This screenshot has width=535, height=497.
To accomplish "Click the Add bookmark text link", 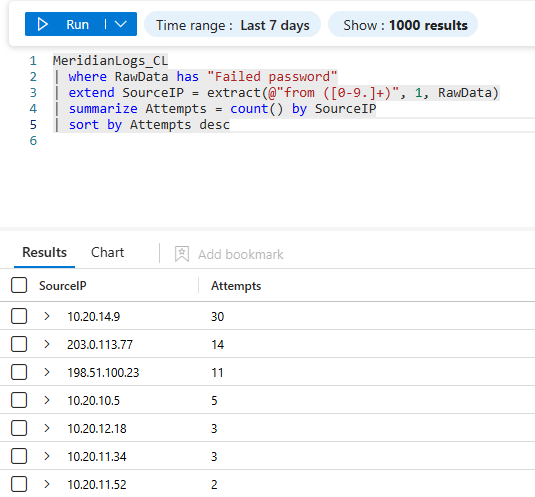I will 241,254.
